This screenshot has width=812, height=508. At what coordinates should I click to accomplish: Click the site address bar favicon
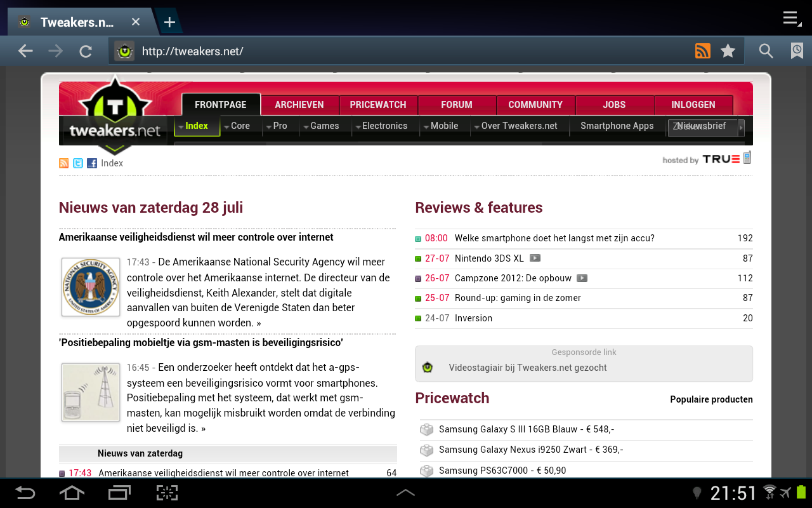point(124,51)
